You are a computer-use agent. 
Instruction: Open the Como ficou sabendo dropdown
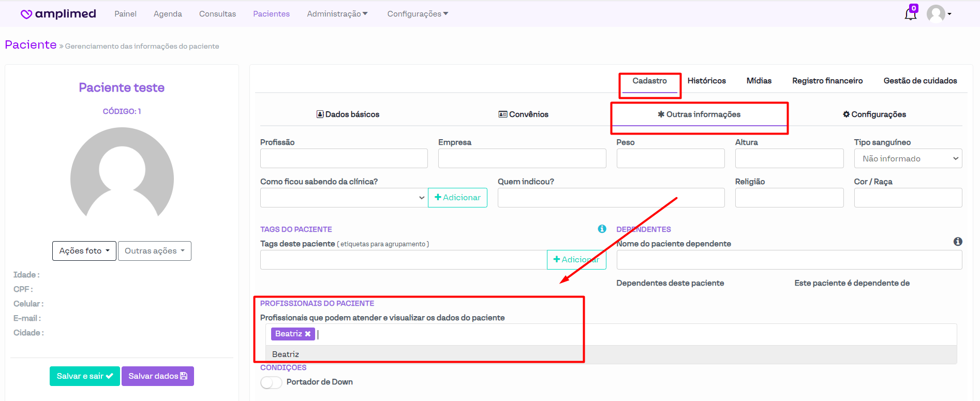tap(344, 198)
